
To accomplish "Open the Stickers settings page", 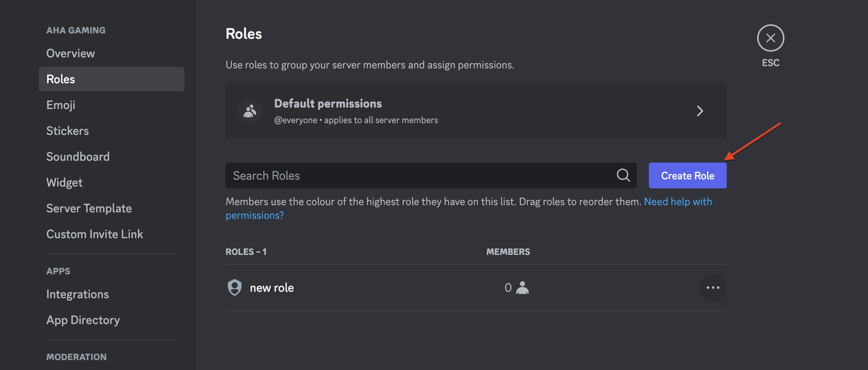I will [68, 130].
